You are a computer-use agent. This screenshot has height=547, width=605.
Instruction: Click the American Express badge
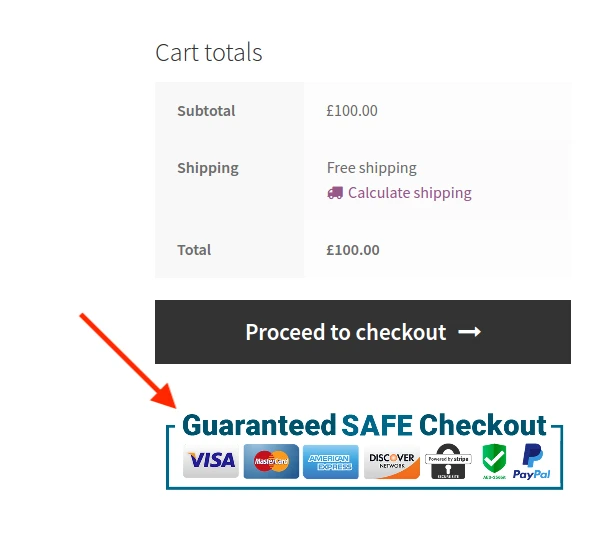click(330, 462)
